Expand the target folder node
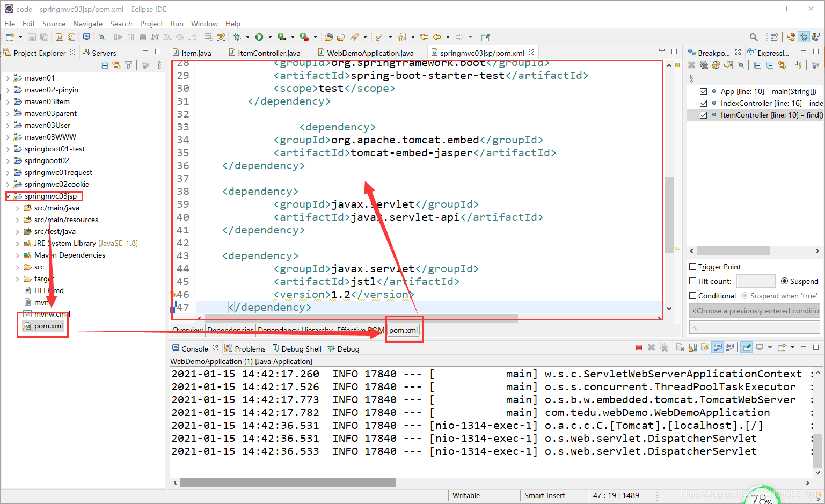 [x=17, y=279]
